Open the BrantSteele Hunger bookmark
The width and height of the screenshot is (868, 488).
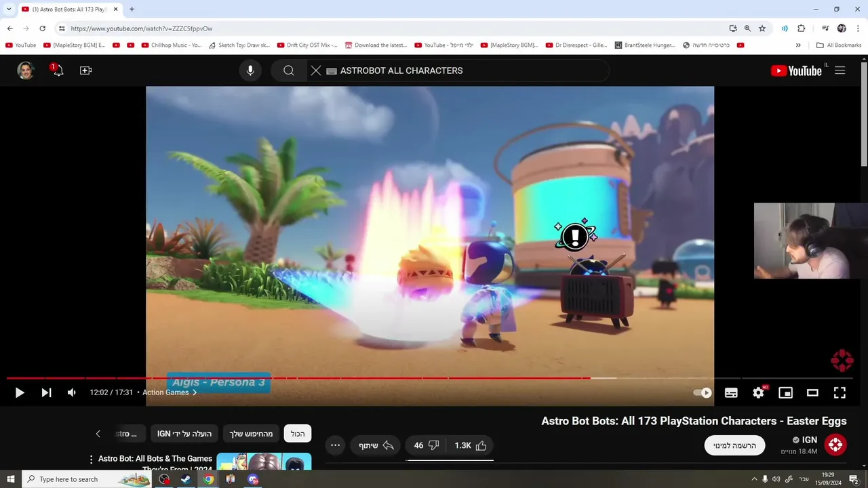point(645,45)
